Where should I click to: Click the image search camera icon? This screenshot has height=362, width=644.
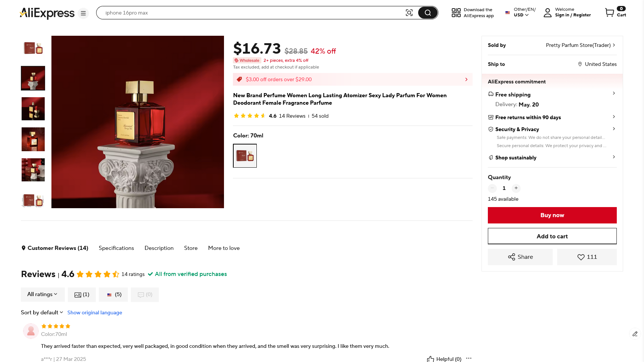pos(409,13)
